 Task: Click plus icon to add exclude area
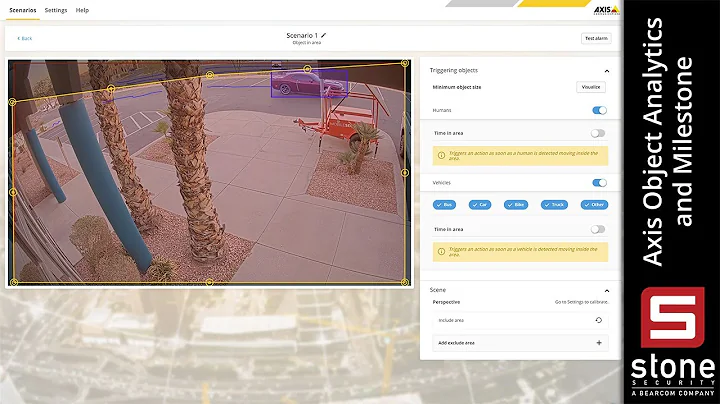599,343
